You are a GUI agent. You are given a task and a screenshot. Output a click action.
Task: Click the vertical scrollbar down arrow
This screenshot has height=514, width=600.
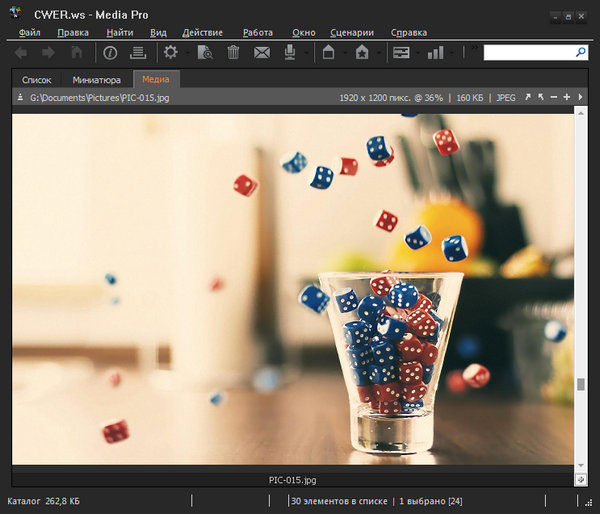pos(581,465)
